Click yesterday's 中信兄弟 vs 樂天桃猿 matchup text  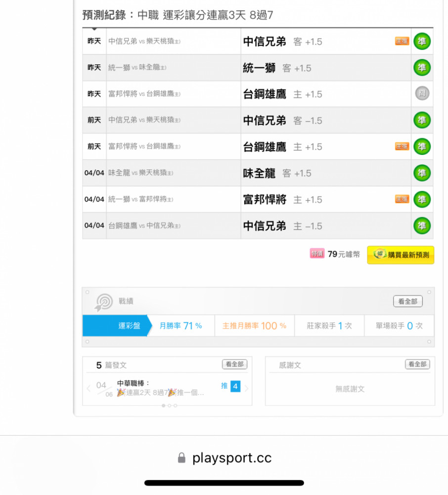coord(144,42)
